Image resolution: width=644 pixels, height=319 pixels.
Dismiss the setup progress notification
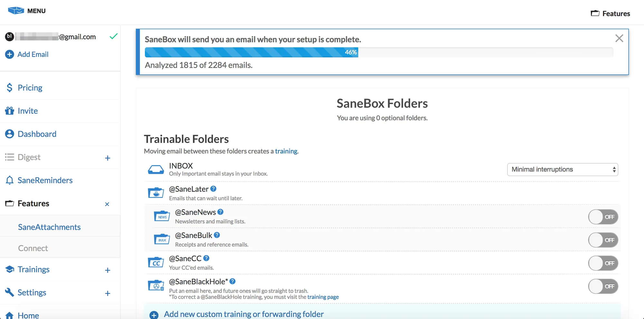coord(619,38)
